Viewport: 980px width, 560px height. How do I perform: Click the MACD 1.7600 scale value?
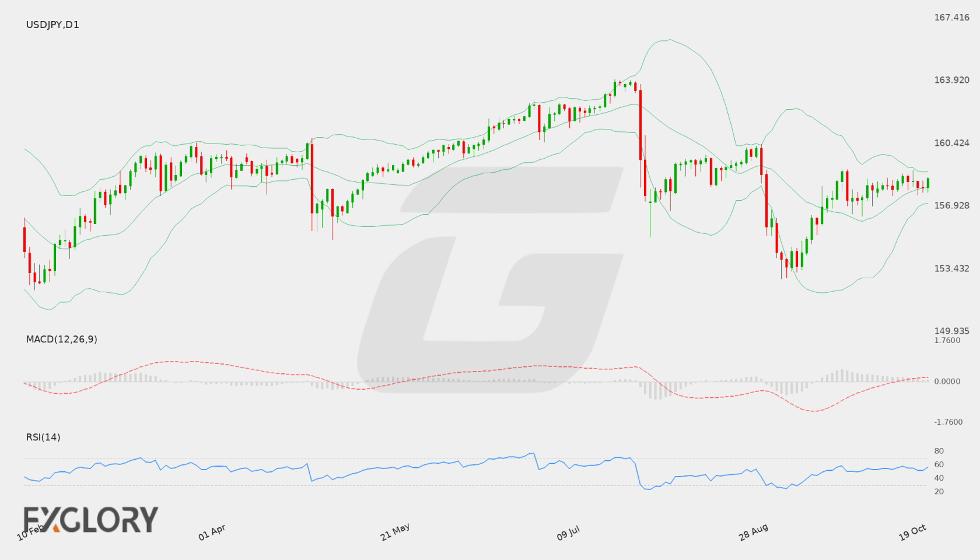947,340
